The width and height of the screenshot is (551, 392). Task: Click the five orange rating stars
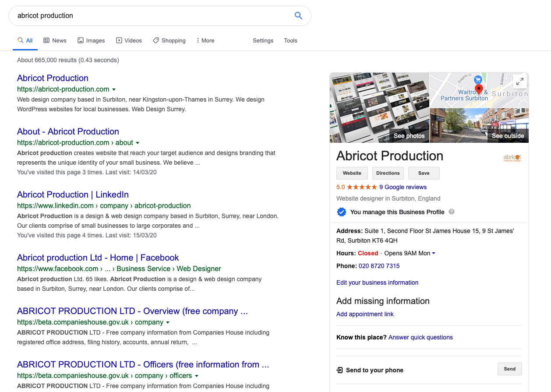tap(362, 187)
